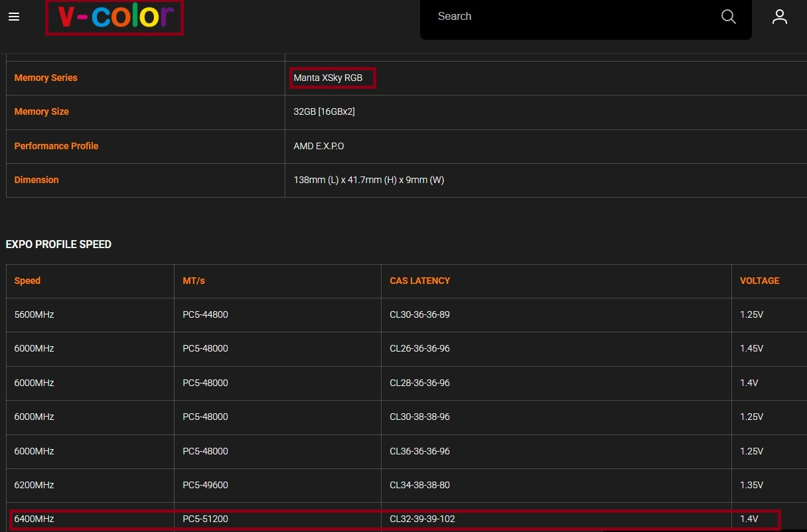Click the EXPO PROFILE SPEED heading

[x=58, y=244]
